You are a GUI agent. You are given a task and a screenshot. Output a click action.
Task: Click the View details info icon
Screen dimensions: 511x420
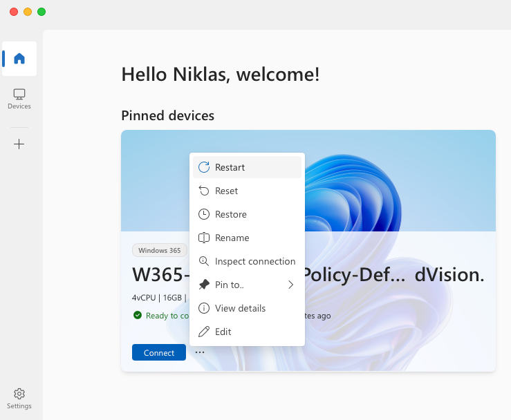(204, 308)
